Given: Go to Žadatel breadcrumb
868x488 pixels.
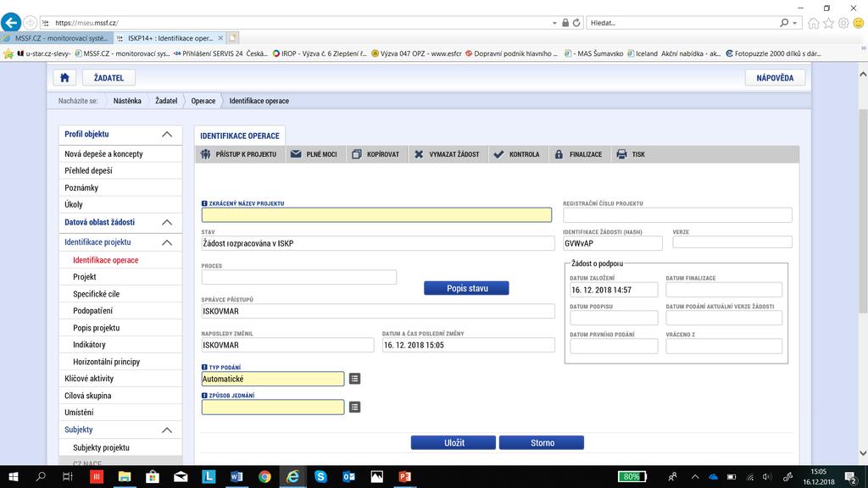Looking at the screenshot, I should [166, 101].
